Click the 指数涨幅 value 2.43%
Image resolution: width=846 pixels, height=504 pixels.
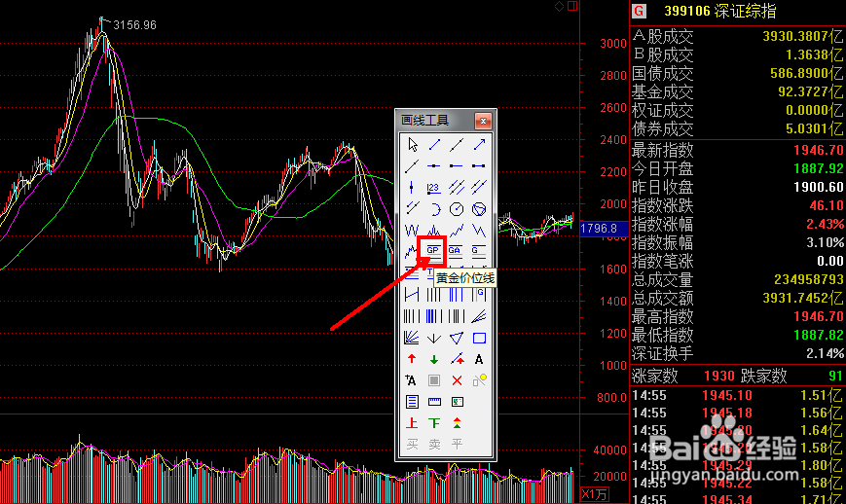click(x=825, y=224)
